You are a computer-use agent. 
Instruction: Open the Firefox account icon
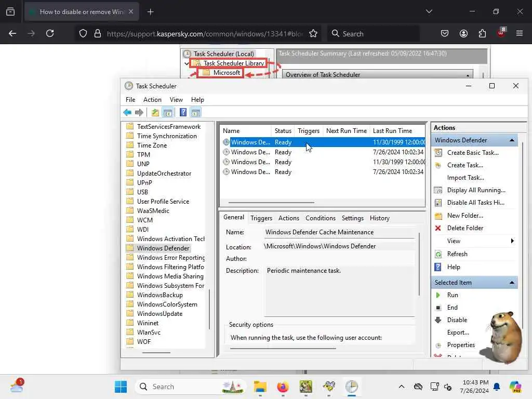tap(463, 33)
